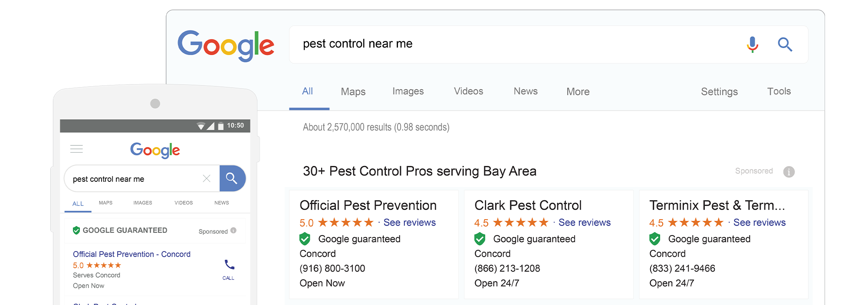Click the star rating on Terminix card

click(x=696, y=223)
